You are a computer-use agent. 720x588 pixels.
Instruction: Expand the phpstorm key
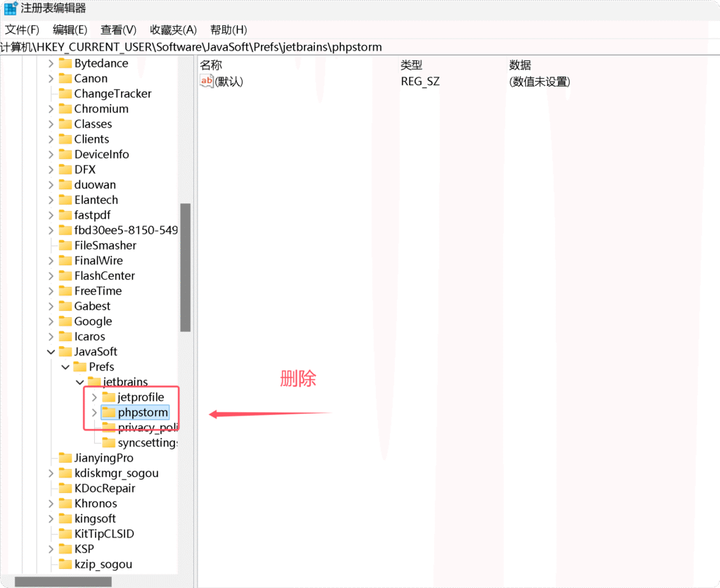[94, 413]
